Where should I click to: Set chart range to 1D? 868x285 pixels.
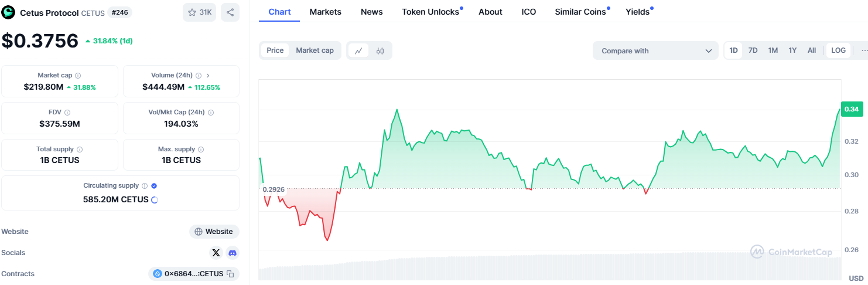pos(733,50)
